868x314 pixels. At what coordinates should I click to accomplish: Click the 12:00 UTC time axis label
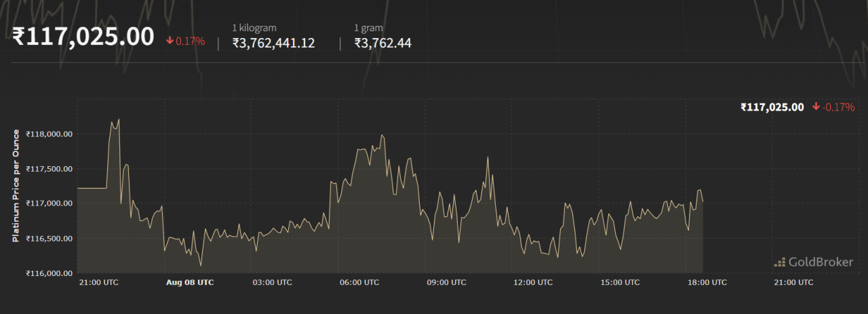click(x=532, y=282)
